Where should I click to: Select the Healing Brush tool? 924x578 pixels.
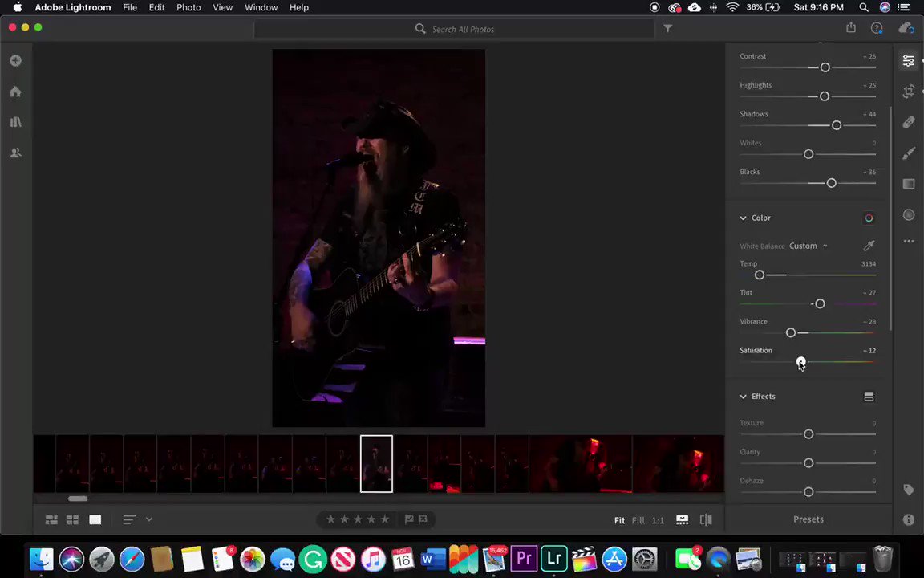click(x=908, y=122)
